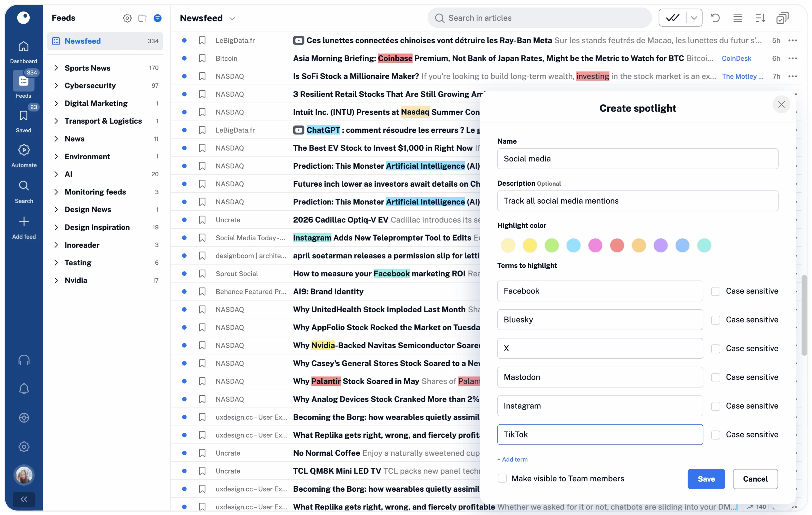Bookmark the Coinbase Premium article
812x515 pixels.
[202, 58]
